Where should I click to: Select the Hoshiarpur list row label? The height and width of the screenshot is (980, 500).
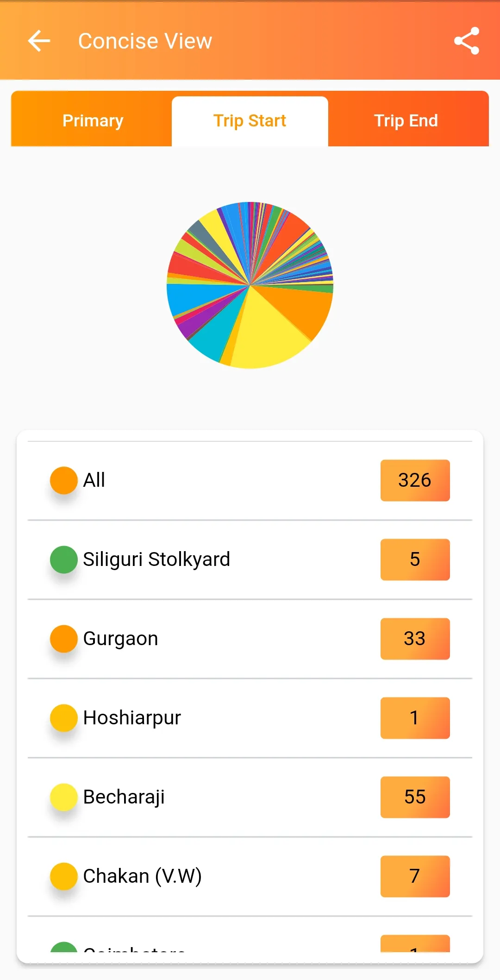click(x=132, y=718)
